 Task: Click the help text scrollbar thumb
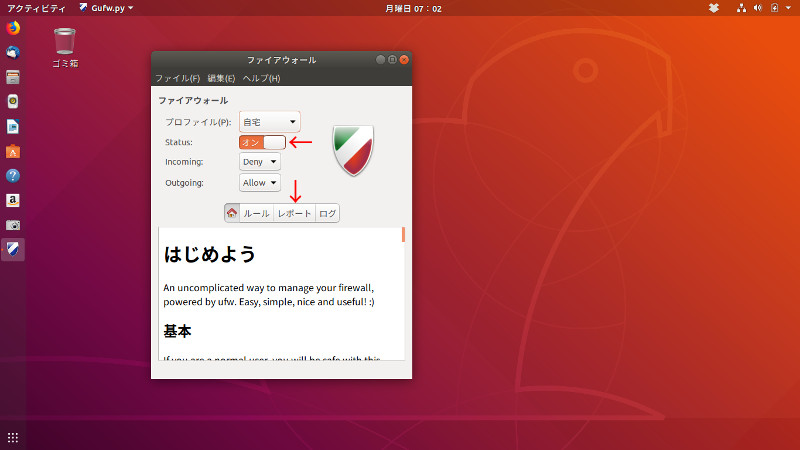click(x=403, y=235)
